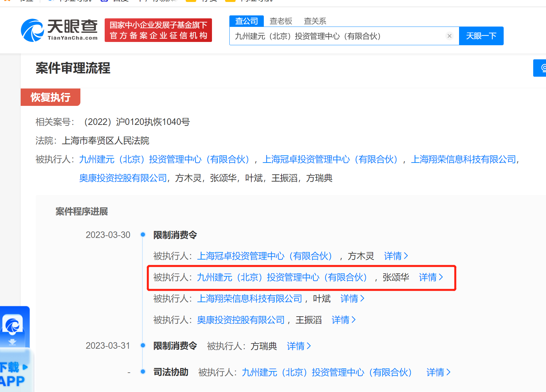Expand 详情 next to 方木灵
The width and height of the screenshot is (546, 392).
tap(395, 256)
